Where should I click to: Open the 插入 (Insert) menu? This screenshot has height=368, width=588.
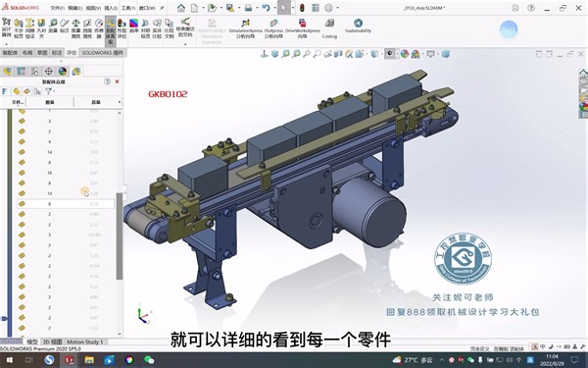111,8
